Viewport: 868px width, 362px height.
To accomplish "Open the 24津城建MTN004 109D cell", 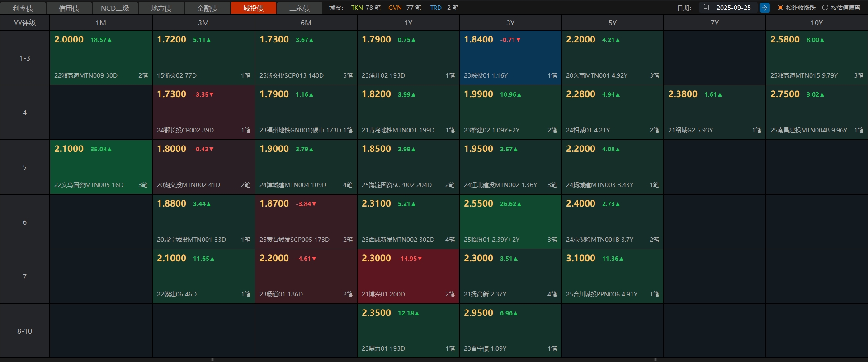I will point(306,167).
